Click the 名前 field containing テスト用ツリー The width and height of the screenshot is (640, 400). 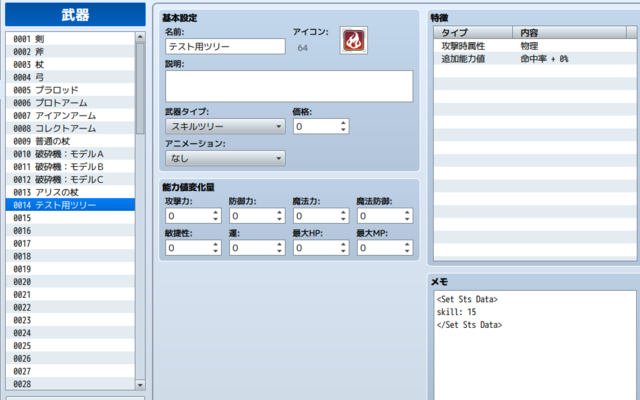coord(225,47)
